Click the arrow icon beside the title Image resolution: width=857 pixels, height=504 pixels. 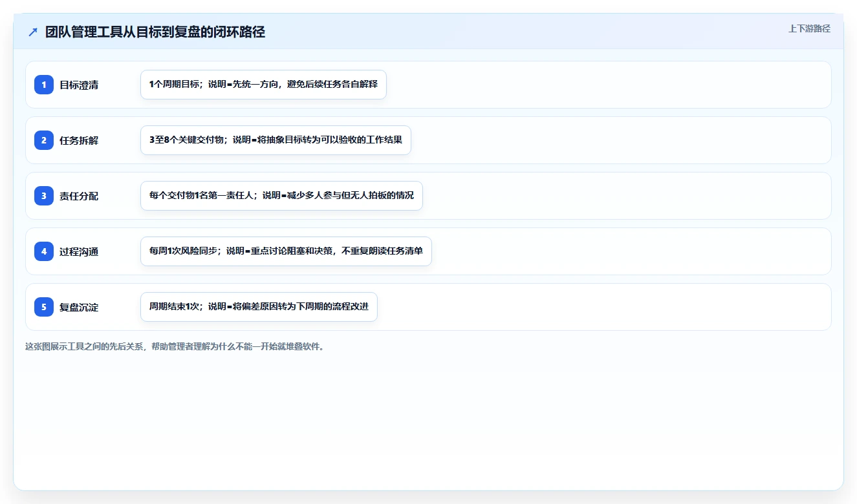pyautogui.click(x=33, y=32)
